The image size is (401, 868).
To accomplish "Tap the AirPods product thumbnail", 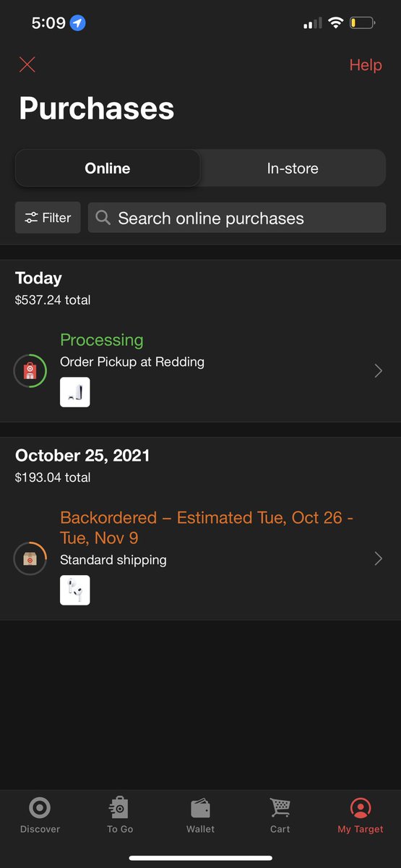I will [75, 590].
